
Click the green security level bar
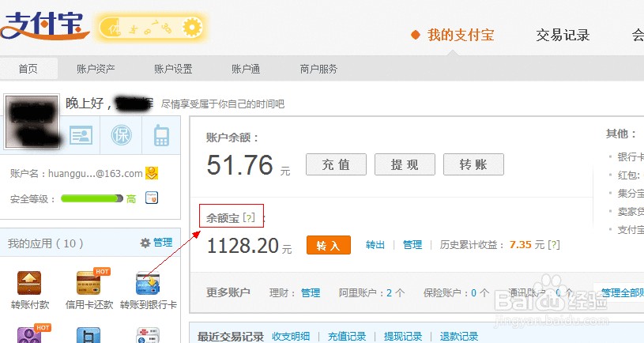click(x=92, y=198)
